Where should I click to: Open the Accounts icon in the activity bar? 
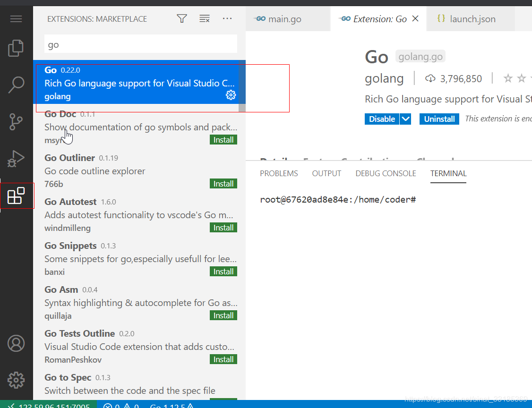(16, 343)
